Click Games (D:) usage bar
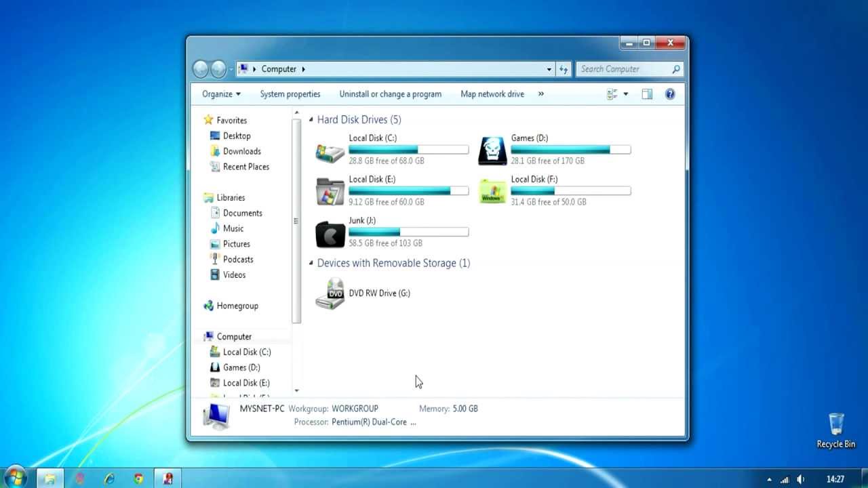Viewport: 868px width, 488px height. pyautogui.click(x=571, y=150)
